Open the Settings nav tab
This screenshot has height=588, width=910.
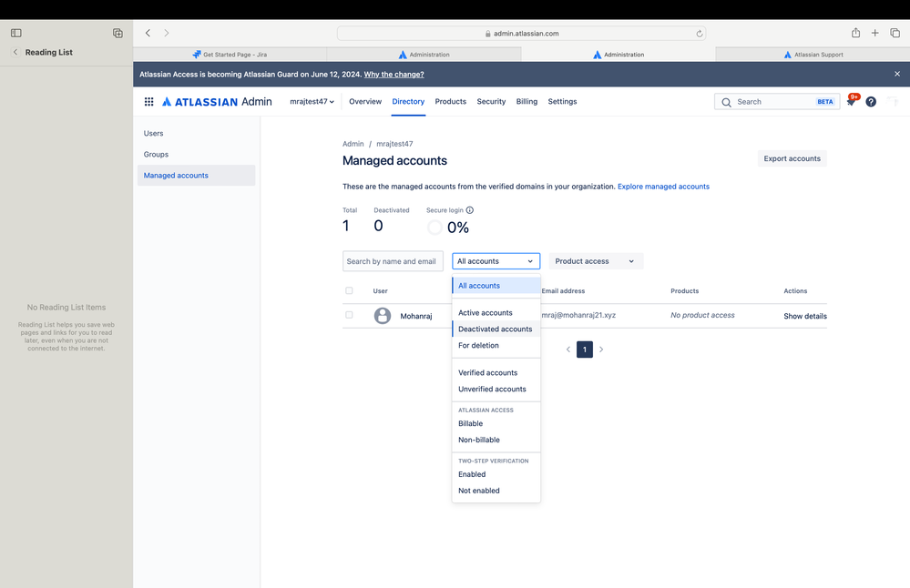point(562,101)
